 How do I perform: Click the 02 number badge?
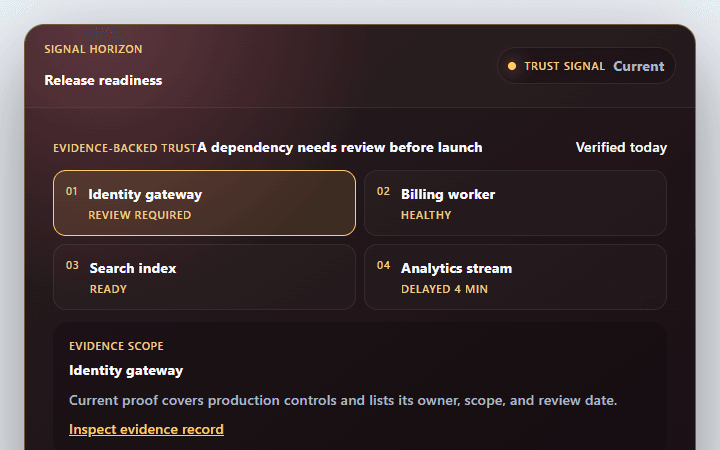pos(383,191)
